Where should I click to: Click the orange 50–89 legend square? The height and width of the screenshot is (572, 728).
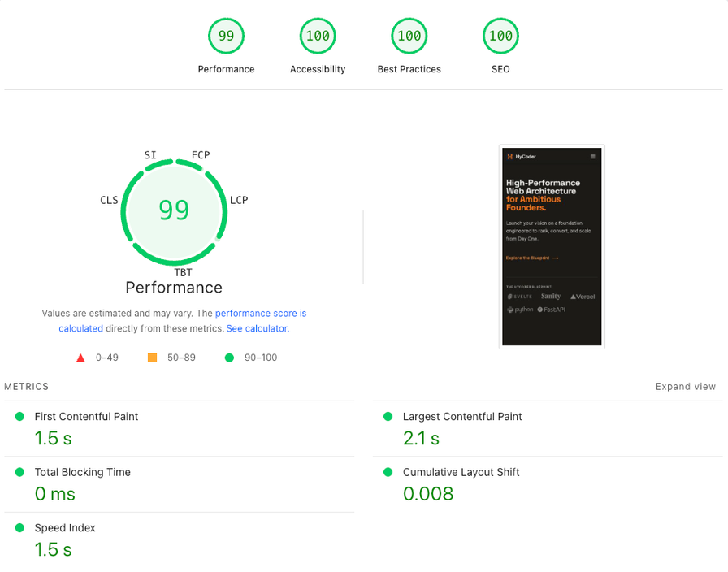click(x=152, y=357)
